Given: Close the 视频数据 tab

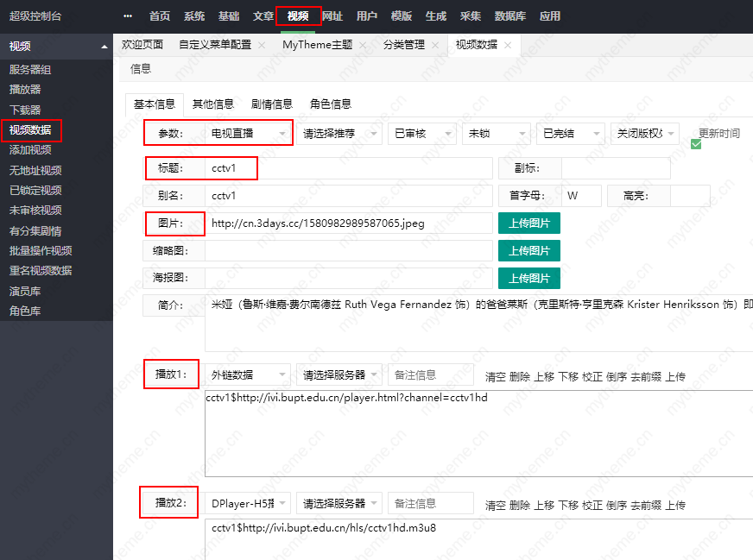Looking at the screenshot, I should click(x=508, y=45).
